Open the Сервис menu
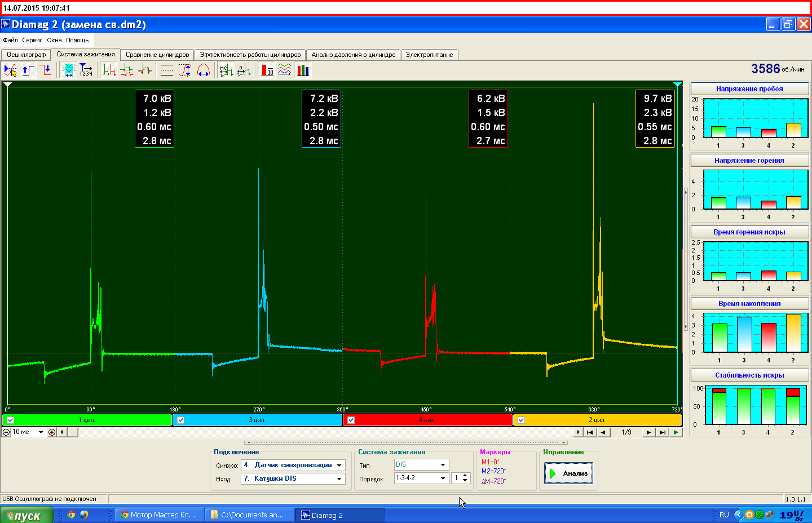 tap(32, 40)
